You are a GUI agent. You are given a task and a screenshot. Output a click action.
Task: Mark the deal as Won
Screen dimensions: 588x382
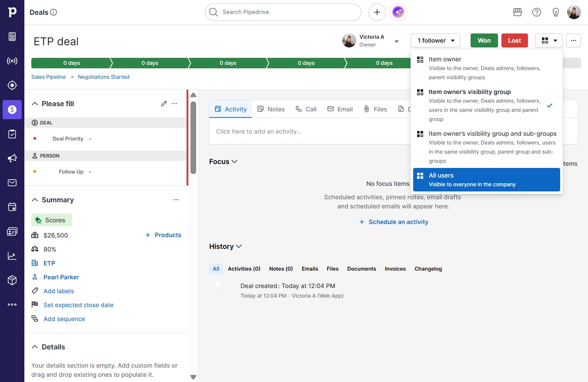(x=484, y=40)
